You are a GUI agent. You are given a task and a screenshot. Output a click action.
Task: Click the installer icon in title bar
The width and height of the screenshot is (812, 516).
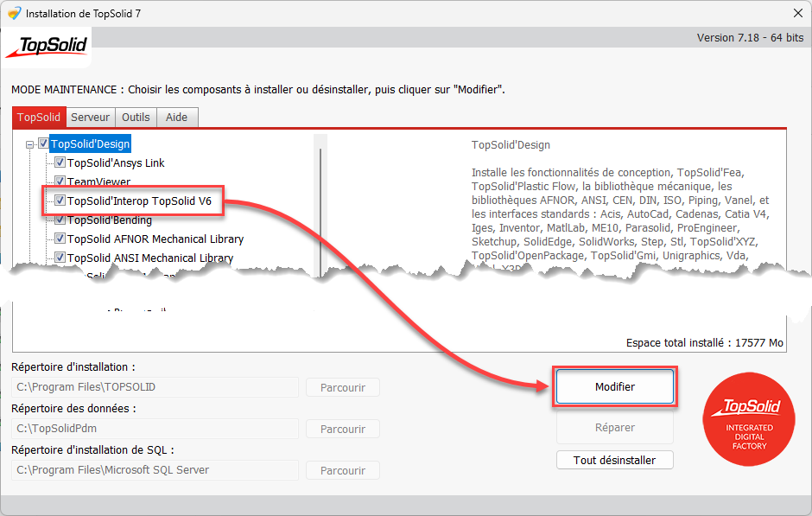pyautogui.click(x=14, y=13)
